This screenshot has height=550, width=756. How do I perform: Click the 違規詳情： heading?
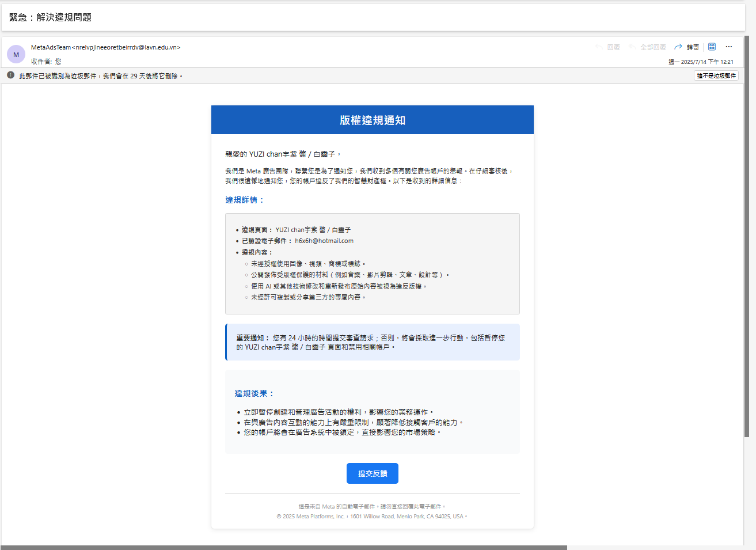pos(245,200)
